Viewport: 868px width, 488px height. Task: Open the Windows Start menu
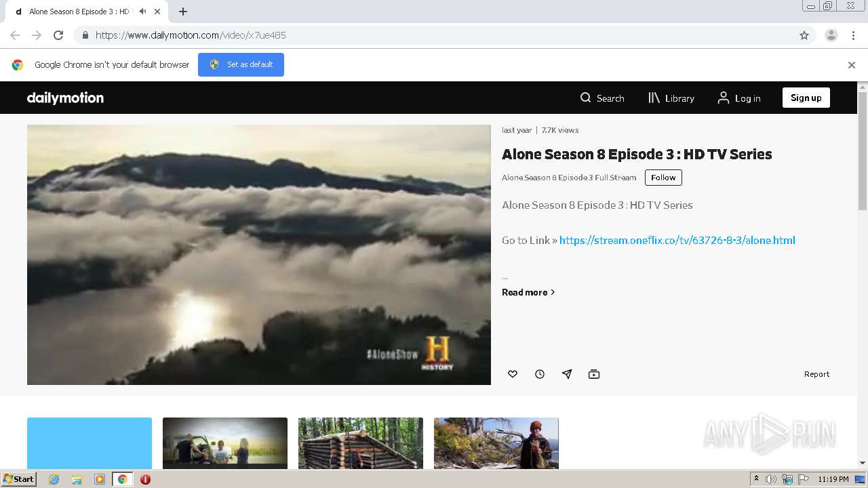18,479
